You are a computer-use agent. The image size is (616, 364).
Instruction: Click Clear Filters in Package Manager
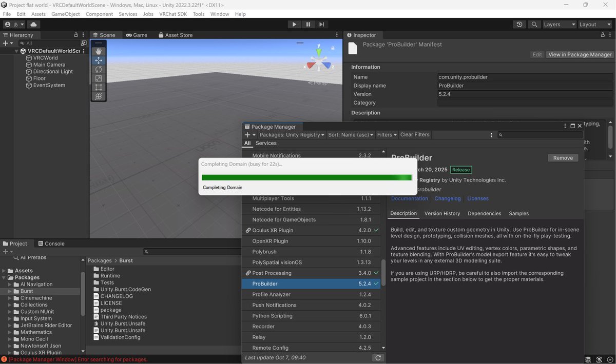tap(415, 135)
